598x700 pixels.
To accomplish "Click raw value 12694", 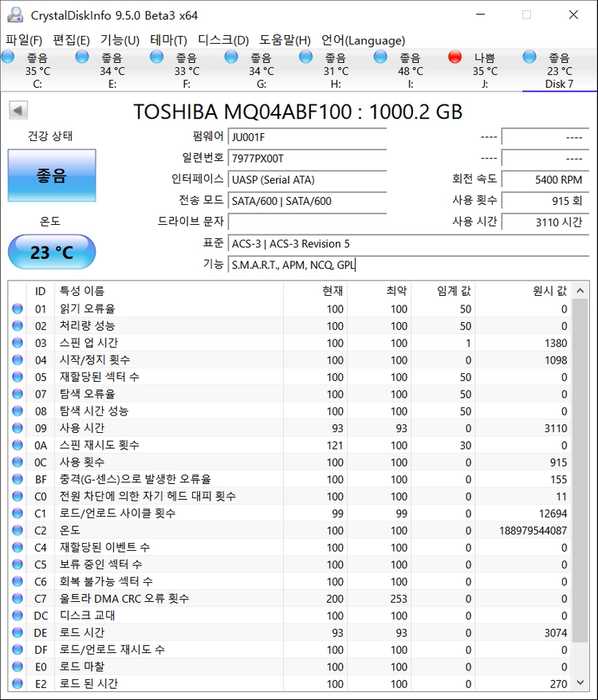I will click(553, 513).
